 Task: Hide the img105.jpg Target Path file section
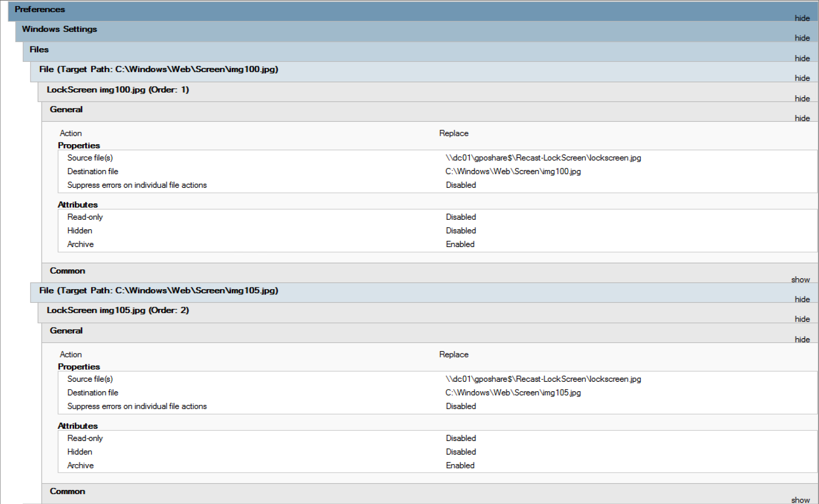point(802,299)
